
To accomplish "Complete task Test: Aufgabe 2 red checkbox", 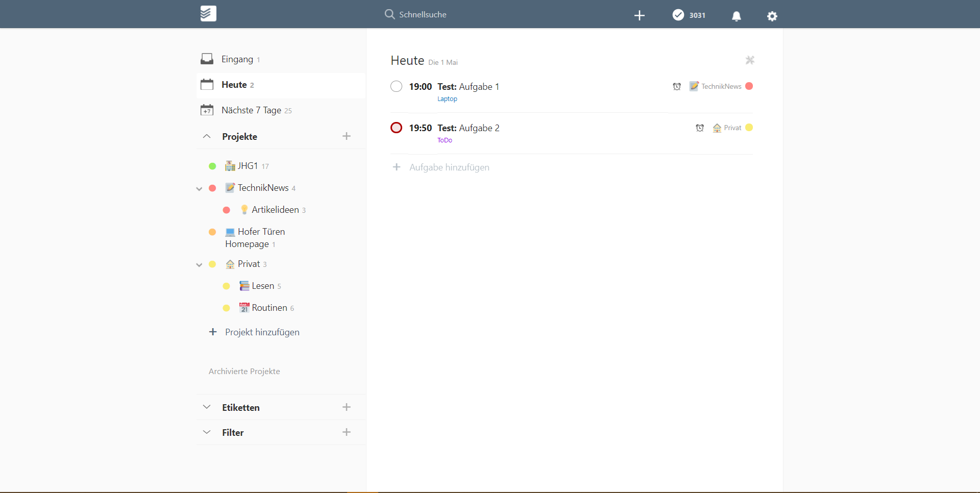I will point(397,128).
